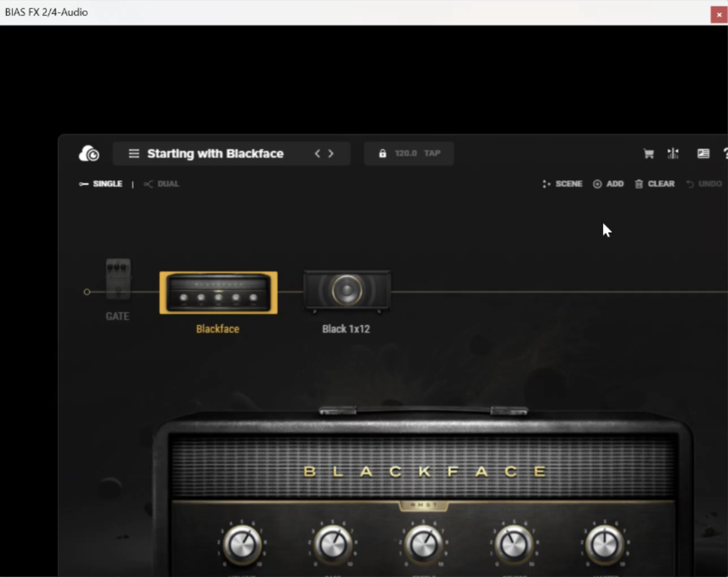The width and height of the screenshot is (728, 577).
Task: Select the Blackface amp head thumbnail
Action: click(218, 293)
